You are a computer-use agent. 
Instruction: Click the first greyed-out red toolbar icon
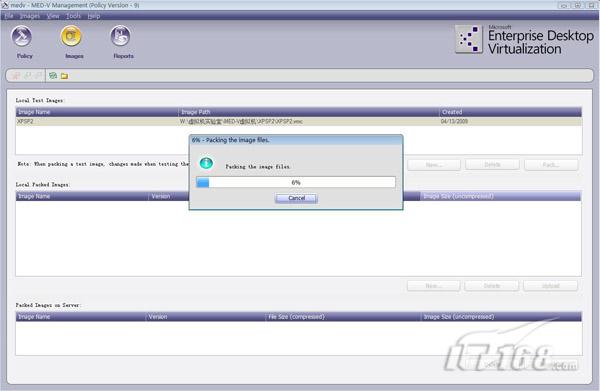point(16,76)
